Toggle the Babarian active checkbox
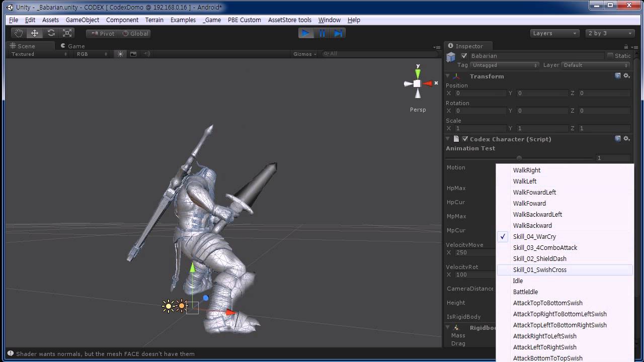The height and width of the screenshot is (362, 644). (x=464, y=56)
